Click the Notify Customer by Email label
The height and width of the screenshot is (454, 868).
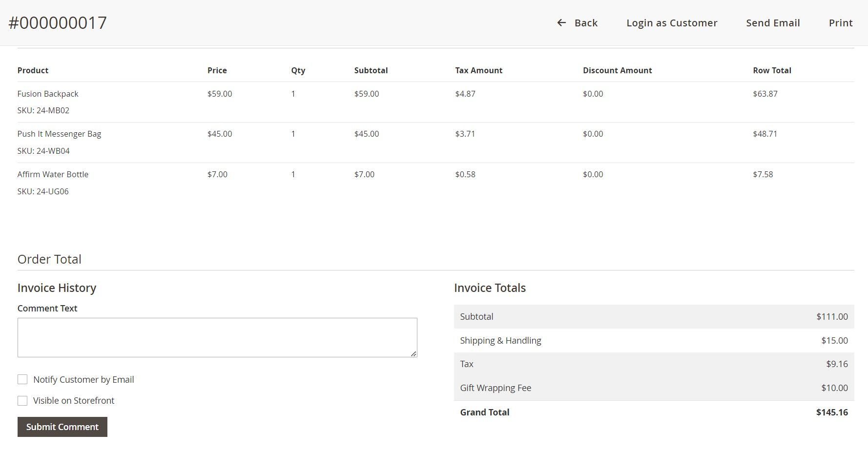(x=83, y=380)
